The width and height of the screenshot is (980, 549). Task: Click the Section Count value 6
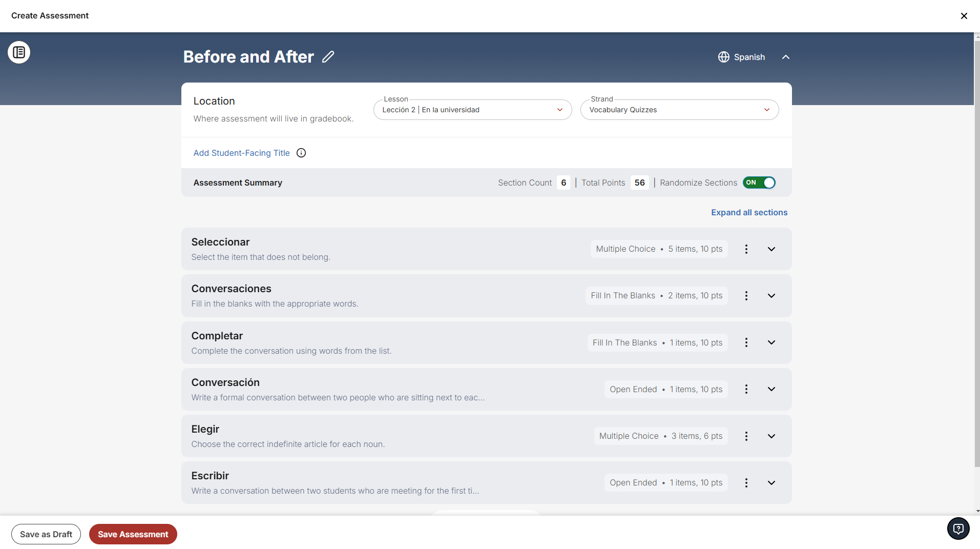(x=563, y=182)
